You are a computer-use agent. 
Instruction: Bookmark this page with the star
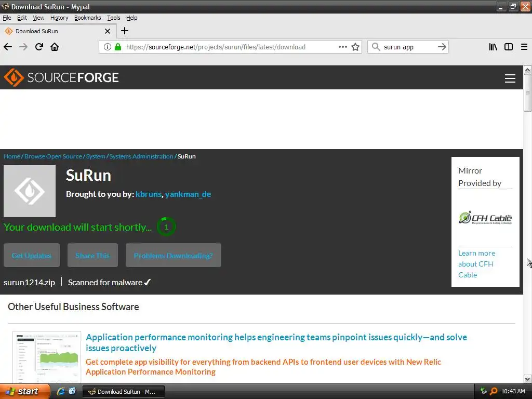coord(355,47)
